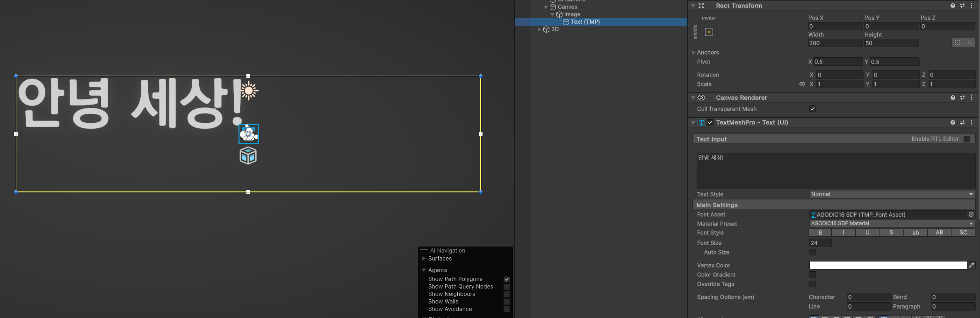Open TextMeshPro component help
This screenshot has width=980, height=318.
pos(953,122)
